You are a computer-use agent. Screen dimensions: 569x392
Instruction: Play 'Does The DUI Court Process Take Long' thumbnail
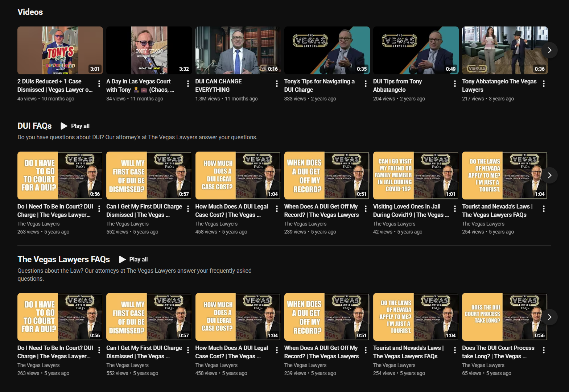pos(505,317)
